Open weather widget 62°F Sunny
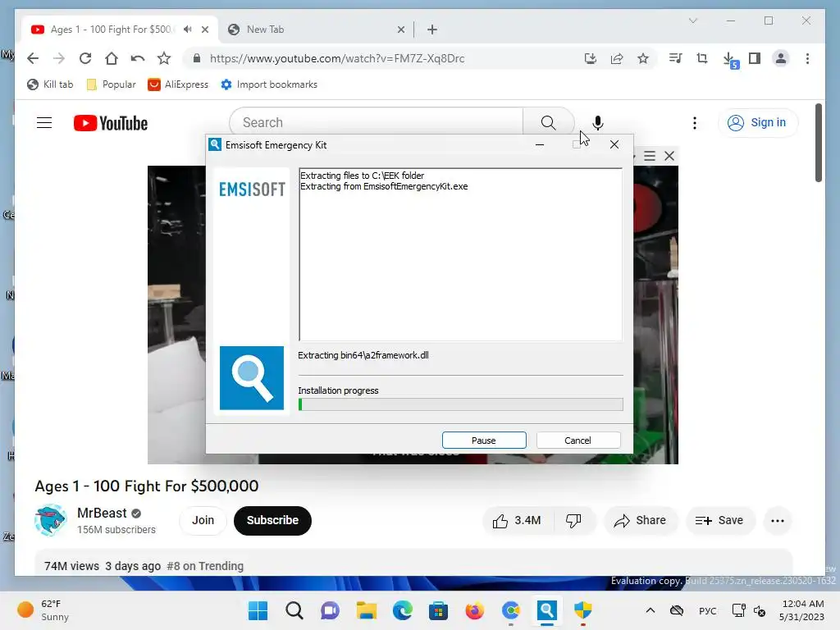Viewport: 840px width, 630px height. 44,610
